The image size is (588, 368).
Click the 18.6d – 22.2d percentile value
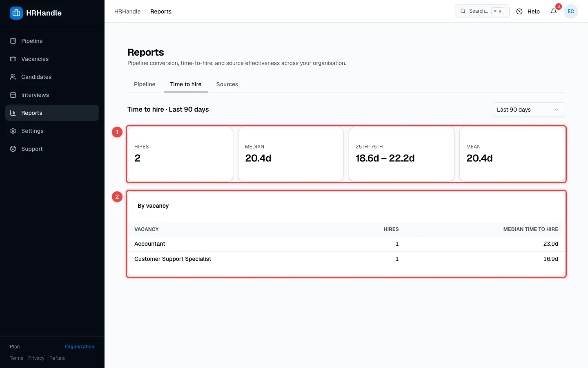[x=385, y=158]
